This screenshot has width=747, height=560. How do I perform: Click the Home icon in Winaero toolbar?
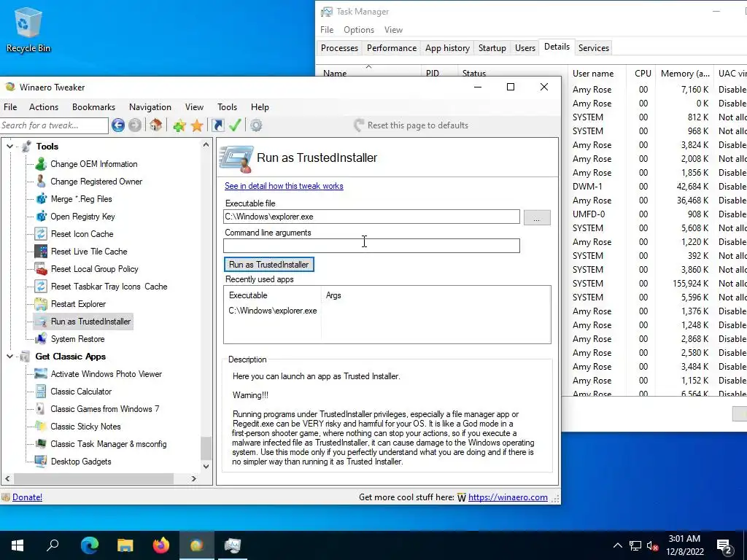pos(156,125)
